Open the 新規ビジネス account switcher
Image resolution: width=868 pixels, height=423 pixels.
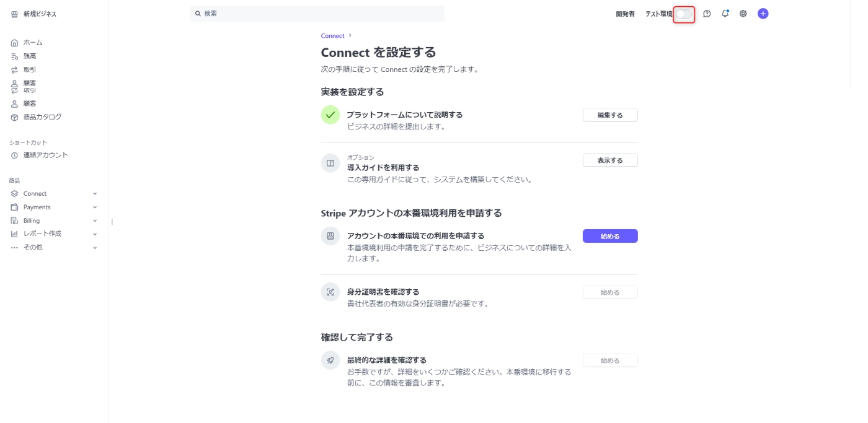pyautogui.click(x=34, y=14)
